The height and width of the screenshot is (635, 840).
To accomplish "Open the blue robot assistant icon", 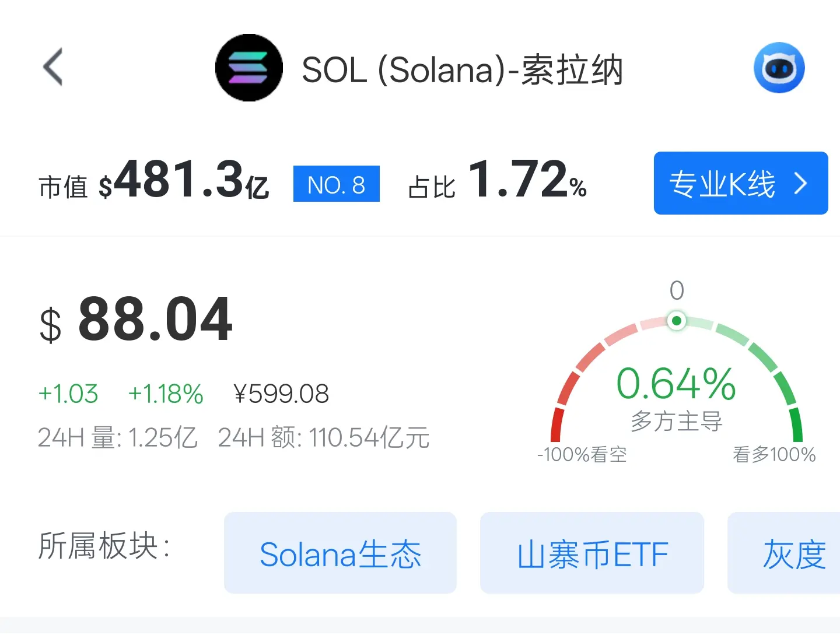I will 779,68.
